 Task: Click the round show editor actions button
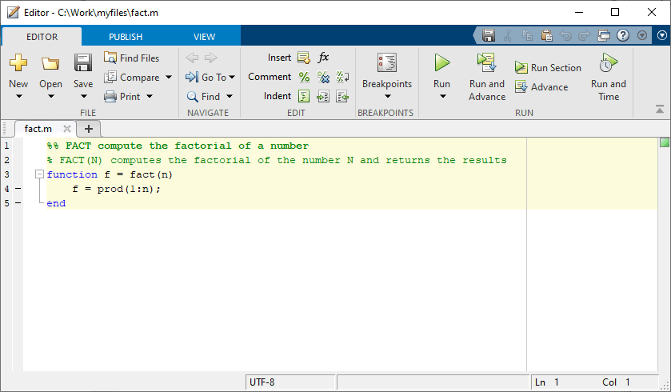coord(662,36)
